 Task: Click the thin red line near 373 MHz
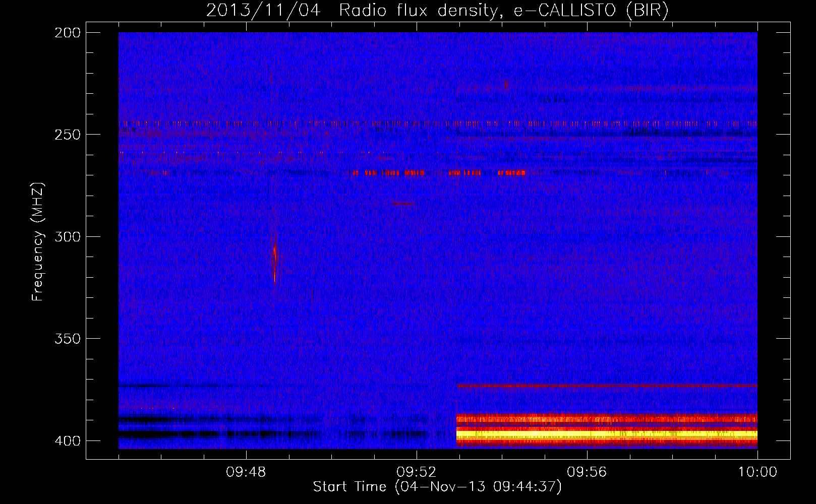607,386
